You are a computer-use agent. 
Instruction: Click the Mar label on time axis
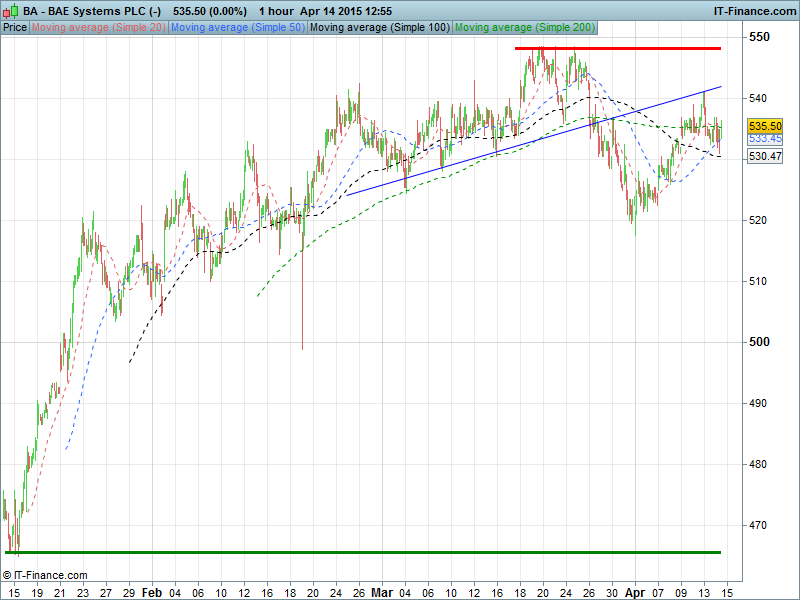383,592
